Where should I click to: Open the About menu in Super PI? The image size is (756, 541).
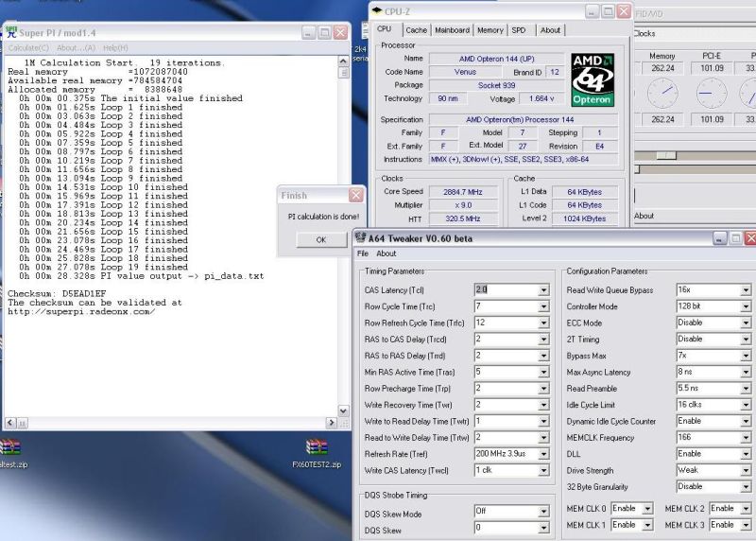76,48
